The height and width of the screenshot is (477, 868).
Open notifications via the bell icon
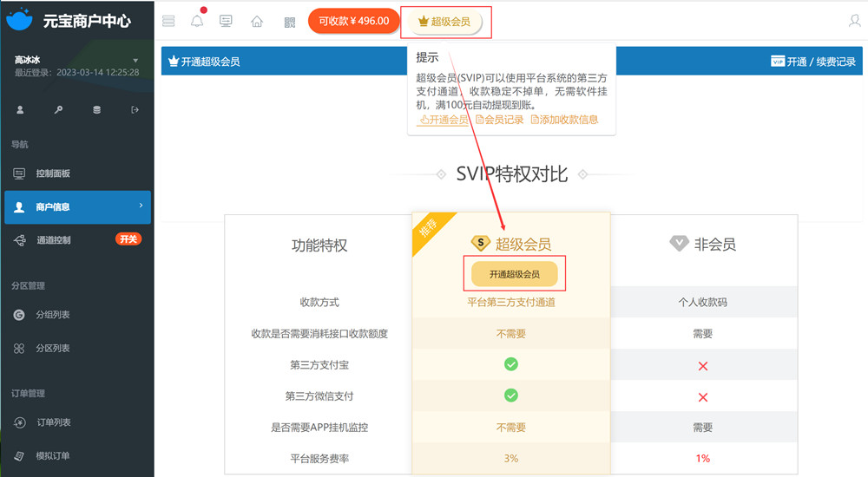197,21
